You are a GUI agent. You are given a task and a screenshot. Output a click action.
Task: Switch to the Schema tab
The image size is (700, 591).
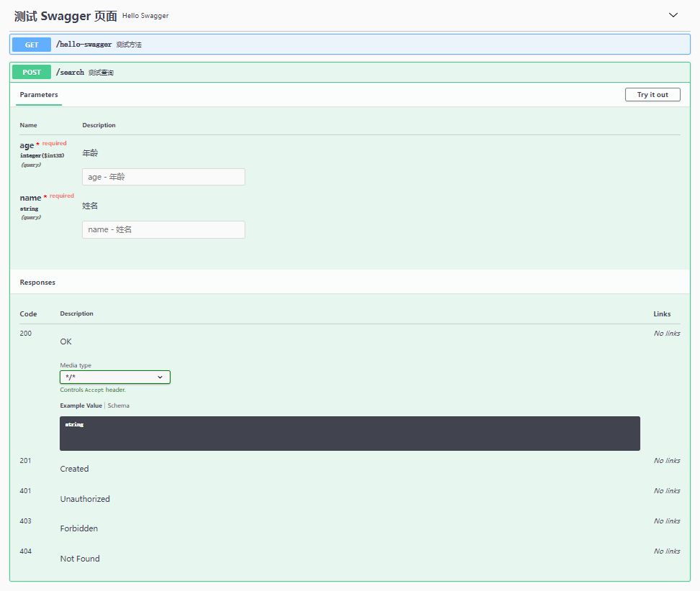point(118,406)
